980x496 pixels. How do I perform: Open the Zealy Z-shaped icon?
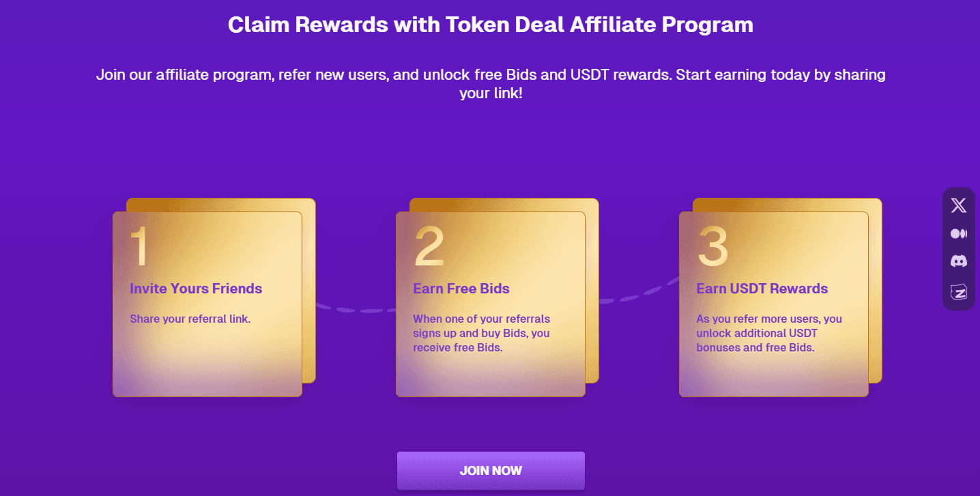tap(958, 292)
